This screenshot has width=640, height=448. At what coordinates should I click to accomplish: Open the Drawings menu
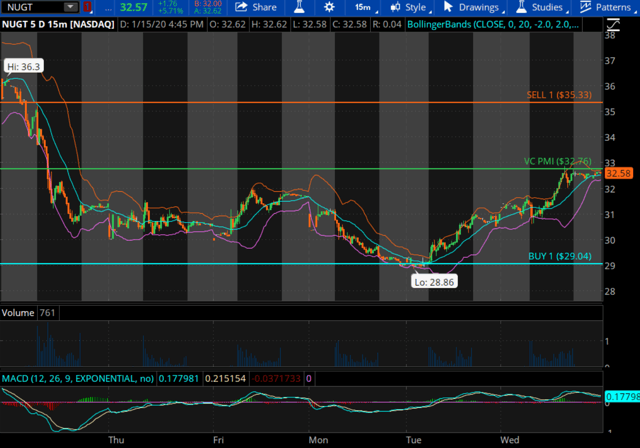(473, 7)
